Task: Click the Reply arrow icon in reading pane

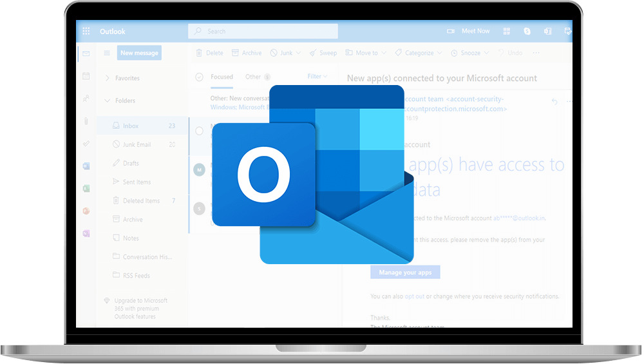Action: point(554,102)
